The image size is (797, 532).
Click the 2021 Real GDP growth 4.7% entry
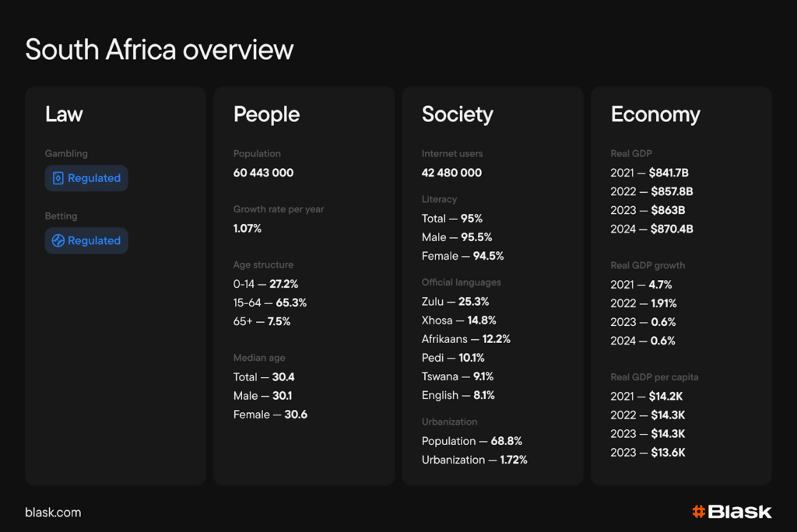[x=641, y=285]
